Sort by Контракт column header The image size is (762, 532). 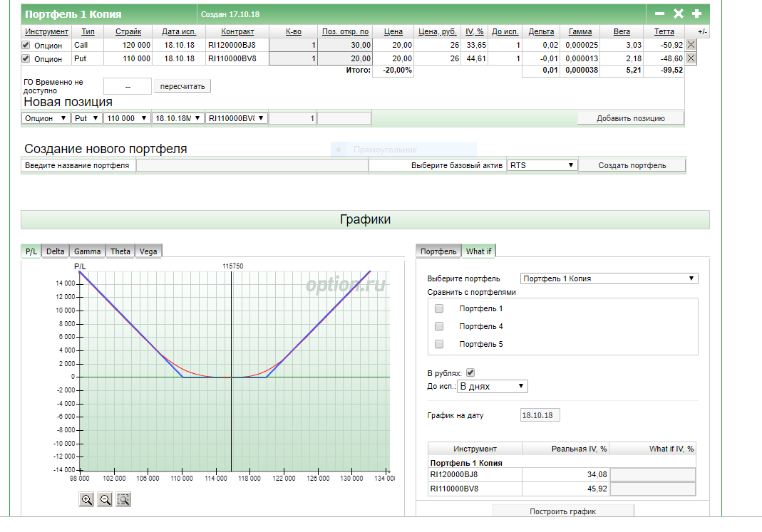point(237,31)
